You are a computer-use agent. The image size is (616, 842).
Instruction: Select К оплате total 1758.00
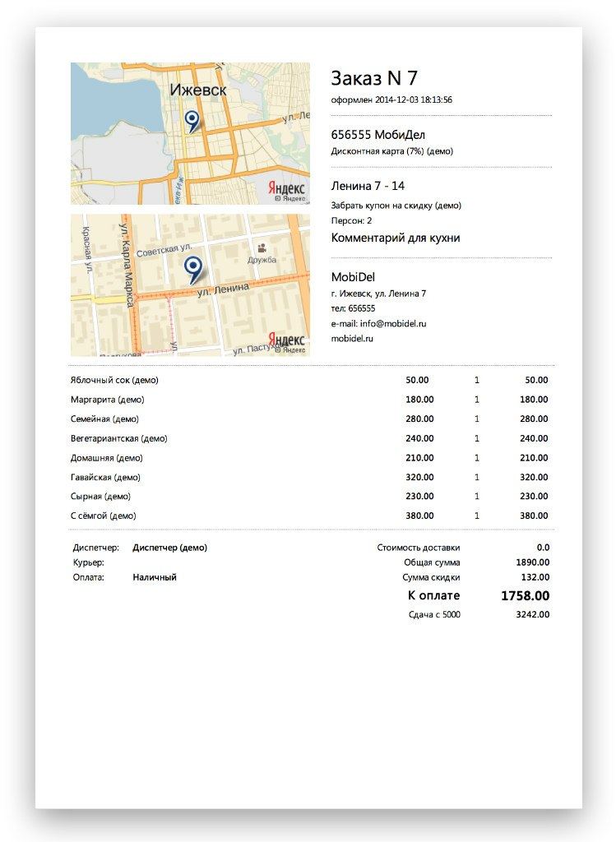pos(526,595)
